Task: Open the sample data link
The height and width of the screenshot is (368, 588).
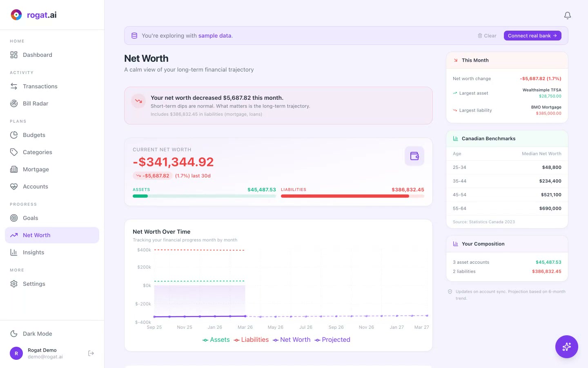Action: 215,36
